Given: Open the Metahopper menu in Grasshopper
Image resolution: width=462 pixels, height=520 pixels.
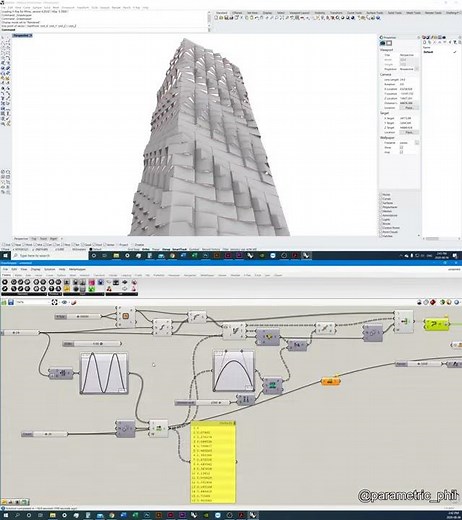Looking at the screenshot, I should [77, 269].
